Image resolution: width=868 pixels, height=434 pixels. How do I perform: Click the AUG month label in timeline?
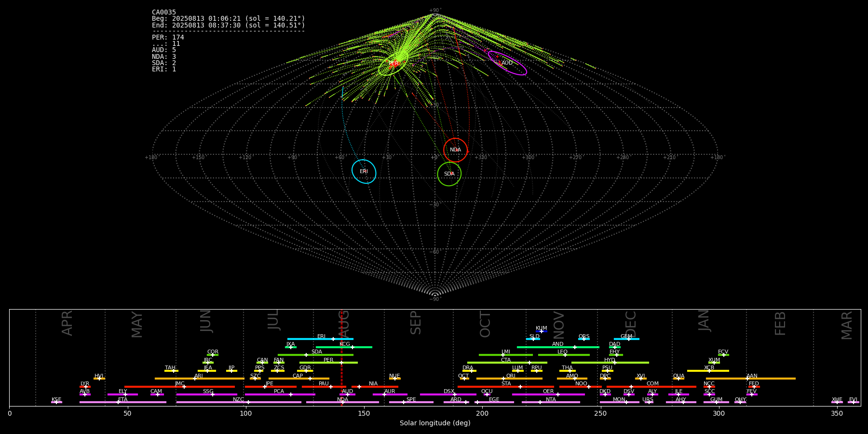(x=344, y=324)
